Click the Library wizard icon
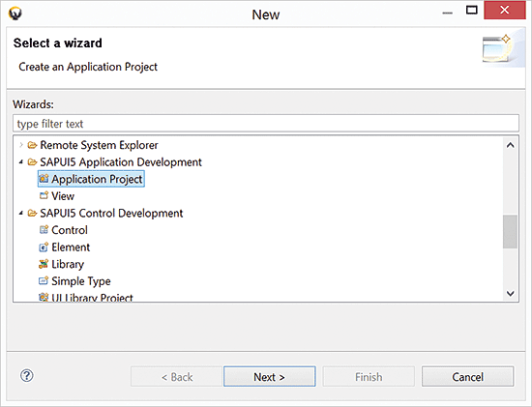 (x=44, y=264)
